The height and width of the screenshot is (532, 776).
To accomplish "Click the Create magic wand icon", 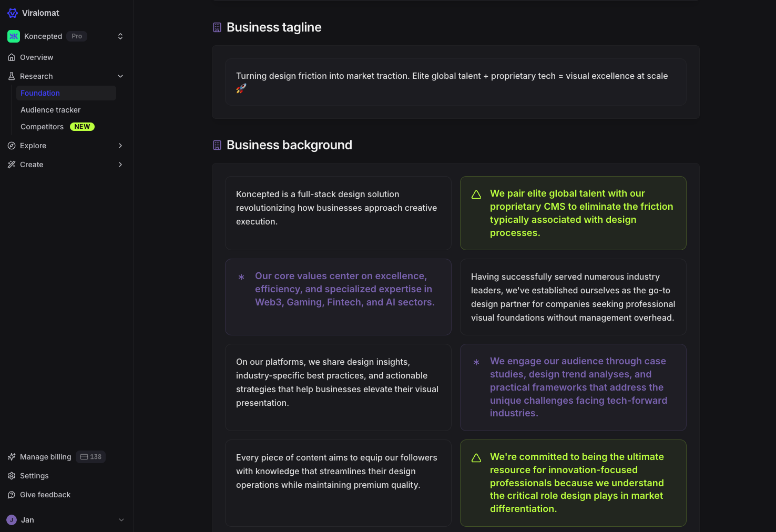I will [x=12, y=165].
